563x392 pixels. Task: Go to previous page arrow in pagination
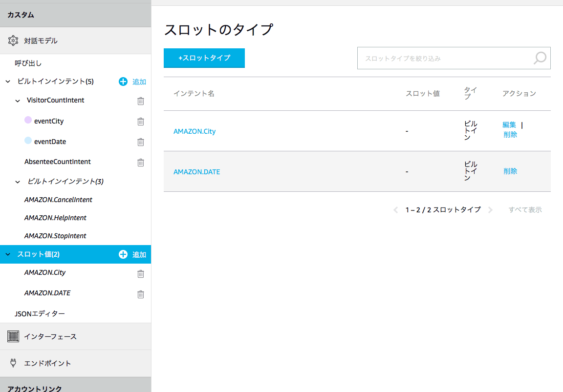[x=396, y=210]
